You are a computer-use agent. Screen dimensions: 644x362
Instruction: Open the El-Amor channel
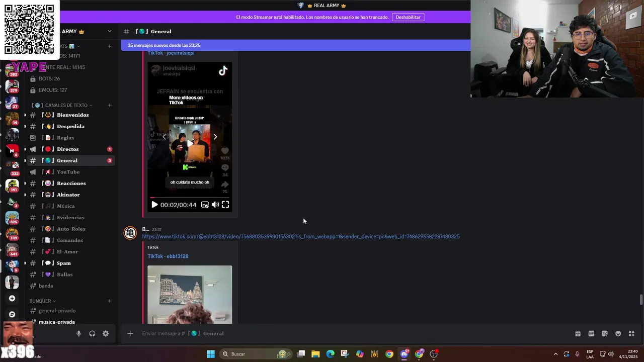[71, 252]
